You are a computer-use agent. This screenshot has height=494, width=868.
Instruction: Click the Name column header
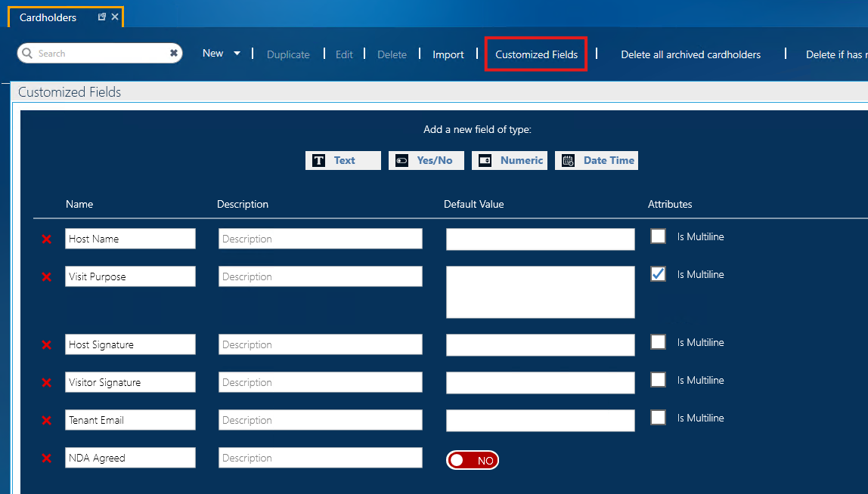point(79,204)
